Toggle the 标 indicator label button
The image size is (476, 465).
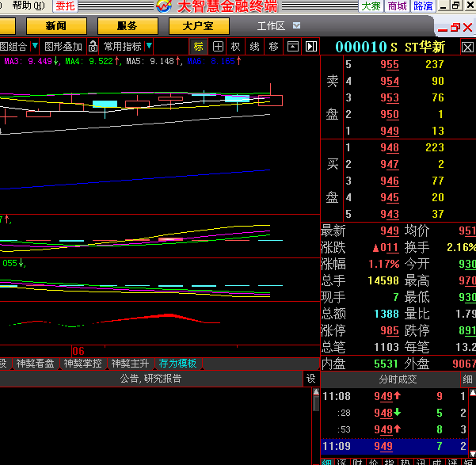(199, 47)
